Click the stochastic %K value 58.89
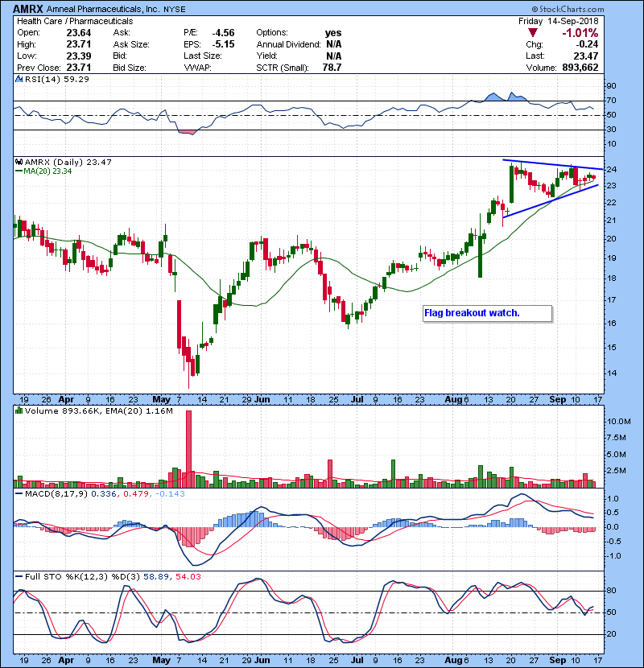 [x=155, y=576]
